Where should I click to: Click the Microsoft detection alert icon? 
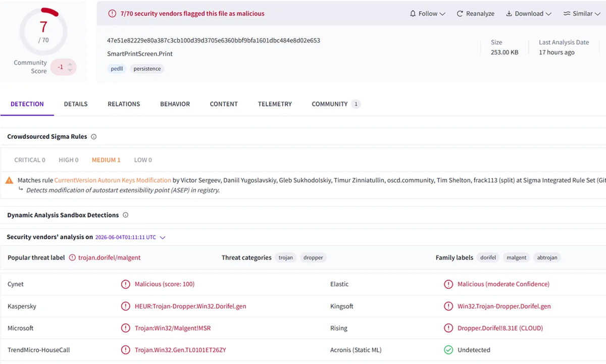pos(126,328)
